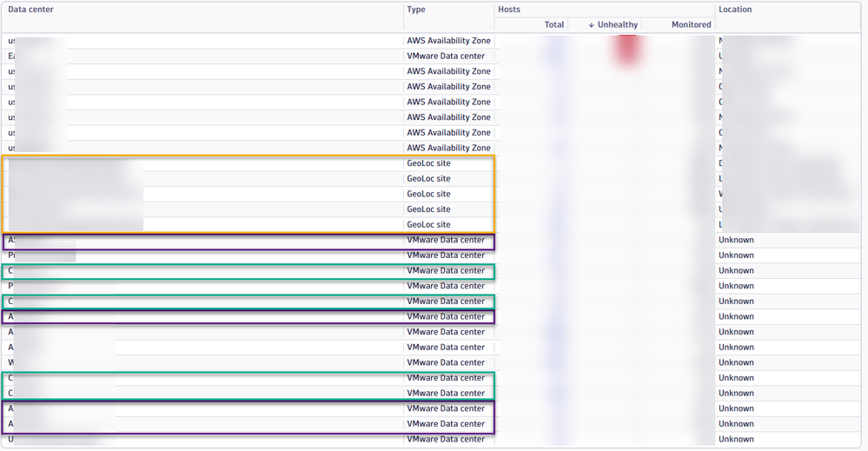Select the first GeoLoc site row
The image size is (868, 451).
[428, 163]
